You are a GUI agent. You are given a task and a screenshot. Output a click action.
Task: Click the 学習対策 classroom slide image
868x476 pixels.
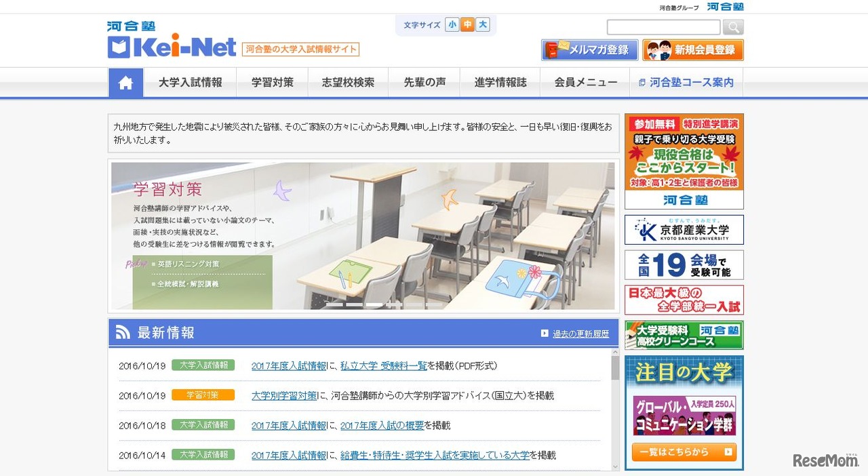[x=363, y=236]
